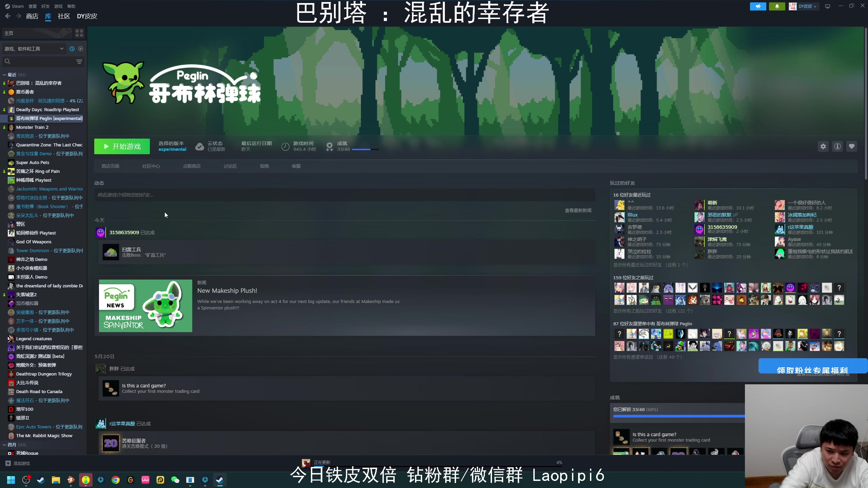Click 主页 library home button
The width and height of the screenshot is (868, 488).
click(x=37, y=33)
